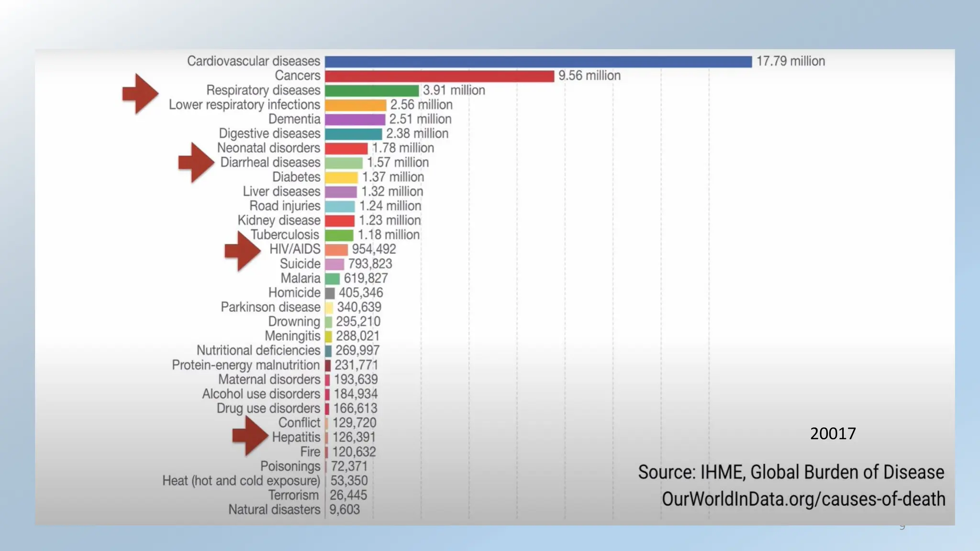Click the red arrow pointing to HIV/AIDS
The width and height of the screenshot is (980, 551).
(x=243, y=251)
